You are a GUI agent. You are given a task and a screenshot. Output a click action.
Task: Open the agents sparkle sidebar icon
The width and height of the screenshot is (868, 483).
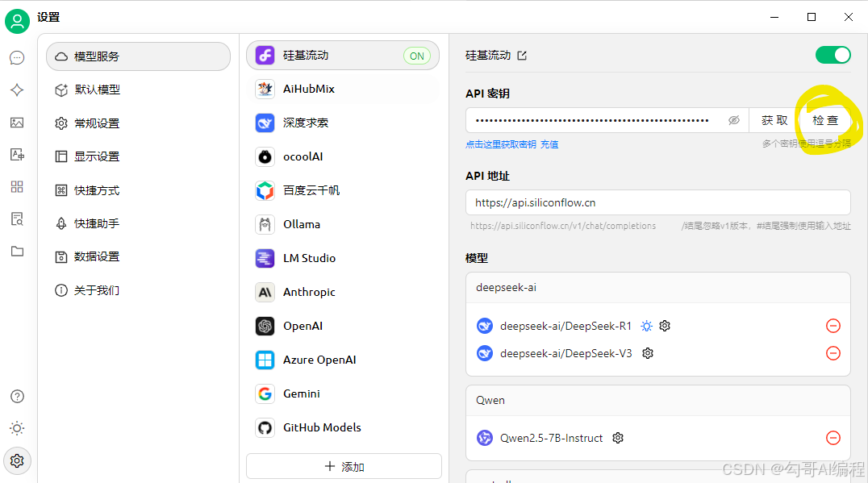(x=17, y=90)
